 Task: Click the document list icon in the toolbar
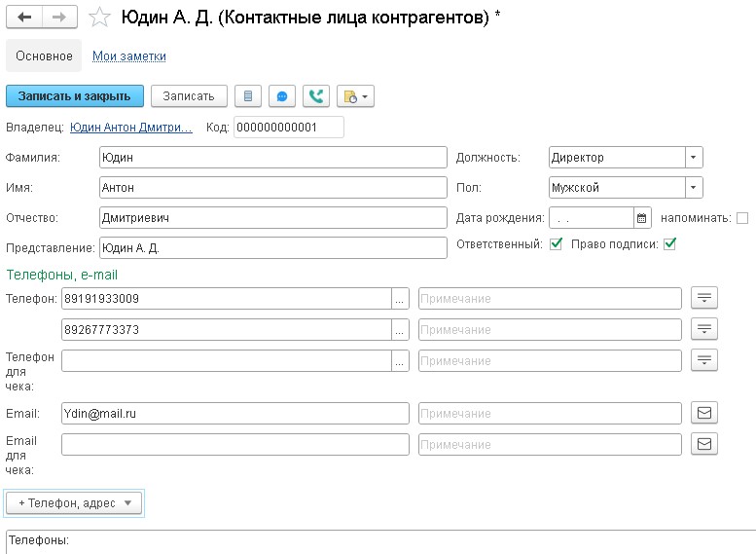pyautogui.click(x=248, y=95)
